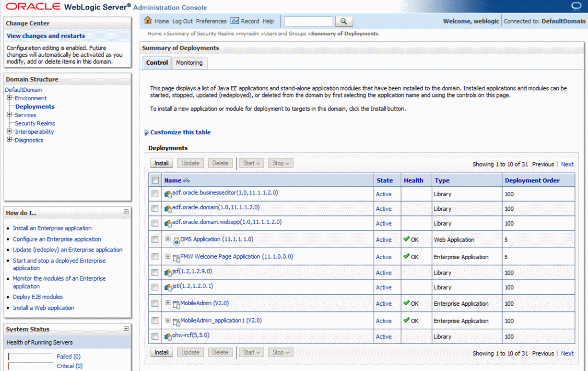Click the green check in FMW Welcome Page row
Image resolution: width=588 pixels, height=371 pixels.
[407, 256]
